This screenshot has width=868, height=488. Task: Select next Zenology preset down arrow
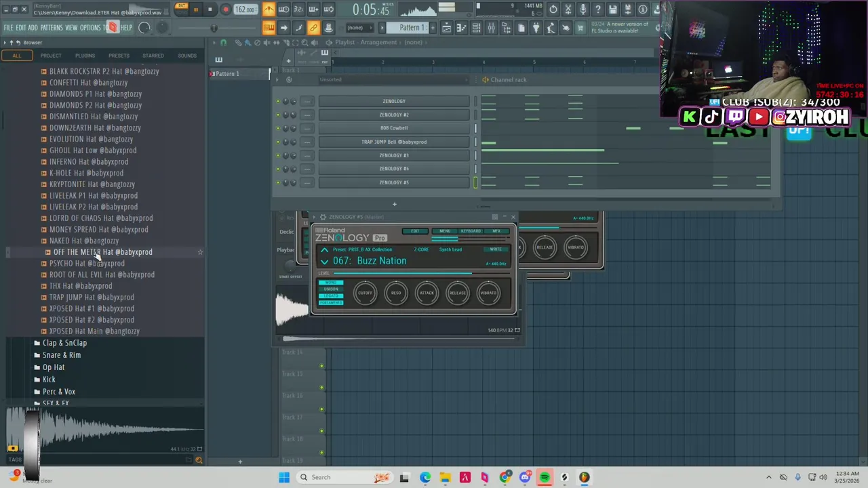click(325, 262)
